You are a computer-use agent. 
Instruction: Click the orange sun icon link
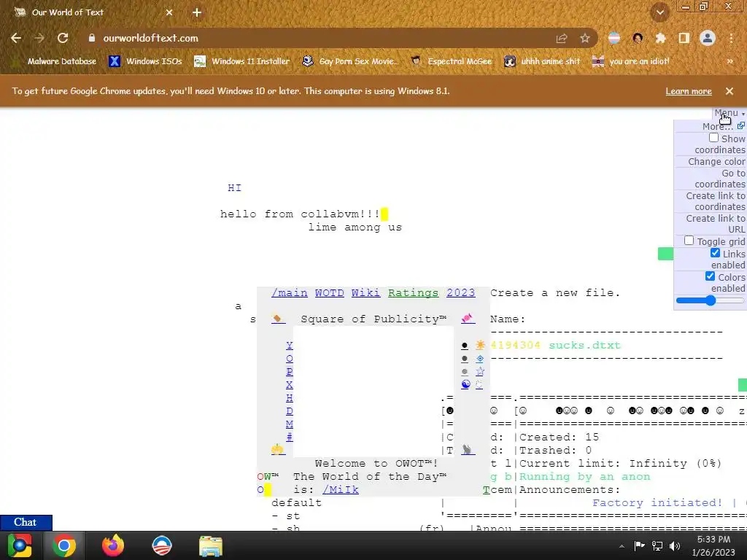(480, 345)
